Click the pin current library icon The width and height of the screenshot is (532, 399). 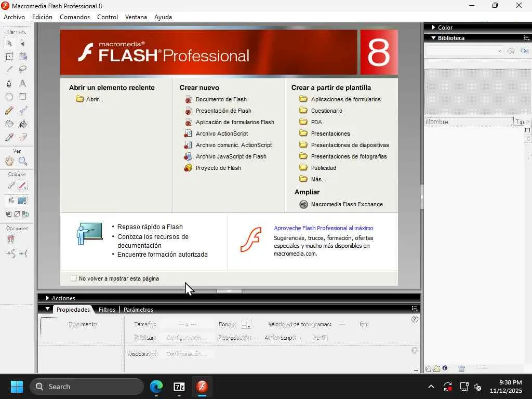point(511,51)
